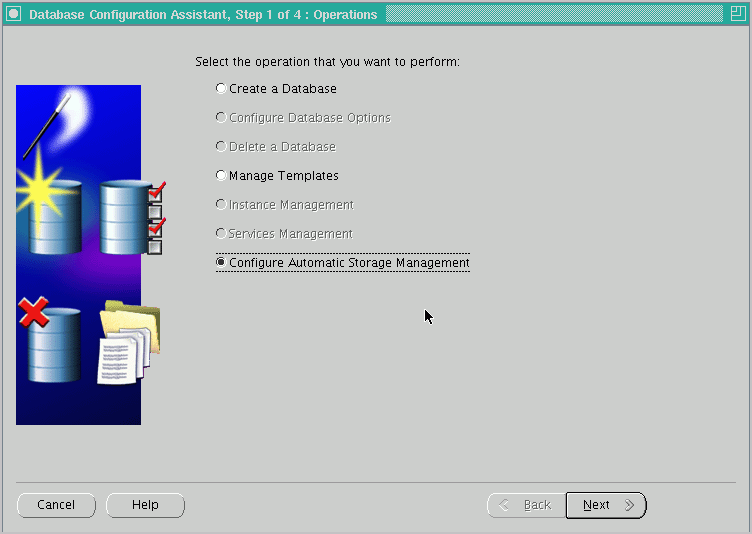
Task: Proceed with the Next button
Action: click(606, 505)
